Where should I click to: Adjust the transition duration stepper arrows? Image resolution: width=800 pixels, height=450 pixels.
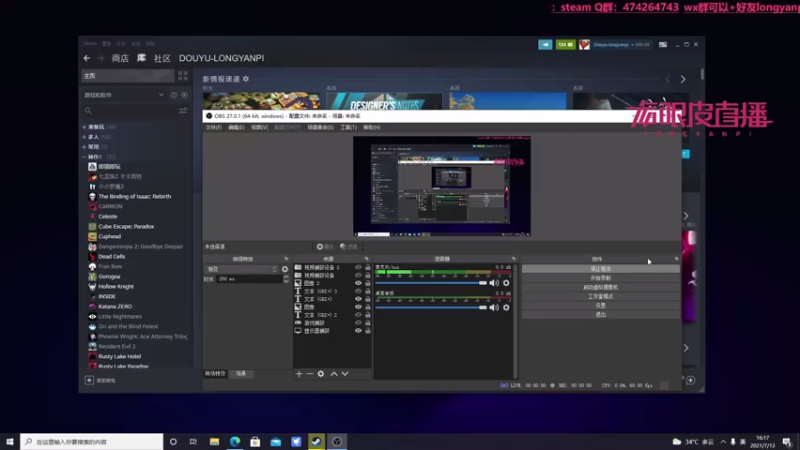(286, 279)
